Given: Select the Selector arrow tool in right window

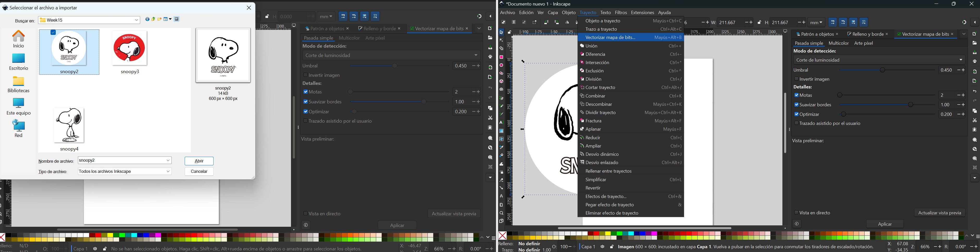Looking at the screenshot, I should 501,32.
